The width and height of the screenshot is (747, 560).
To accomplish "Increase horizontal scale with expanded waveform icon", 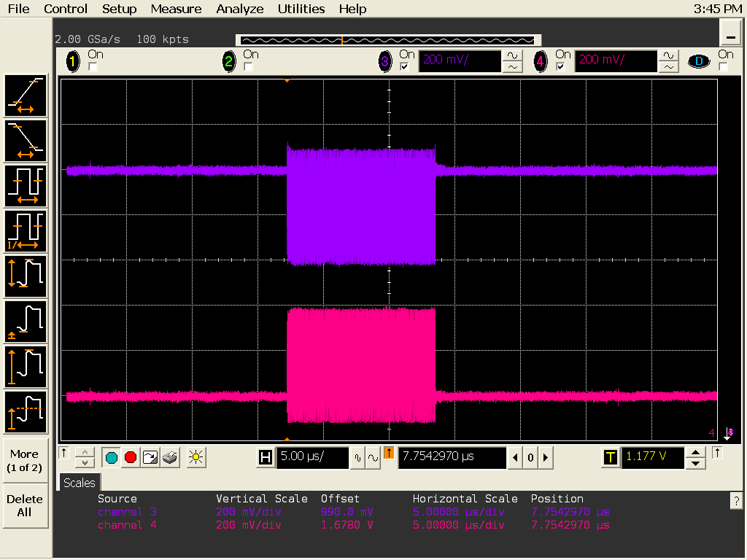I will 373,458.
